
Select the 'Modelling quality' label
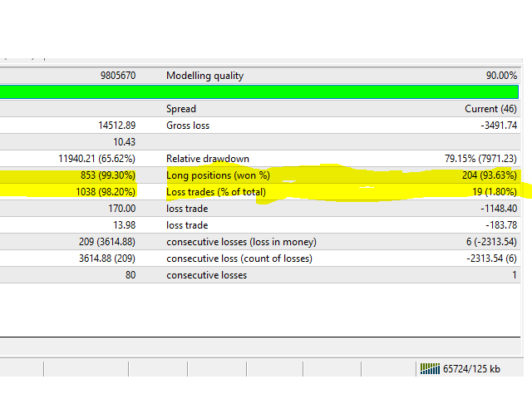205,76
